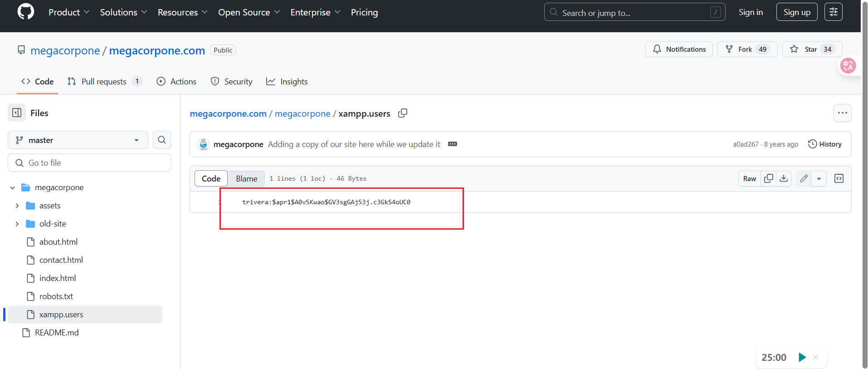This screenshot has height=369, width=868.
Task: Click the Notifications bell button
Action: coord(679,49)
